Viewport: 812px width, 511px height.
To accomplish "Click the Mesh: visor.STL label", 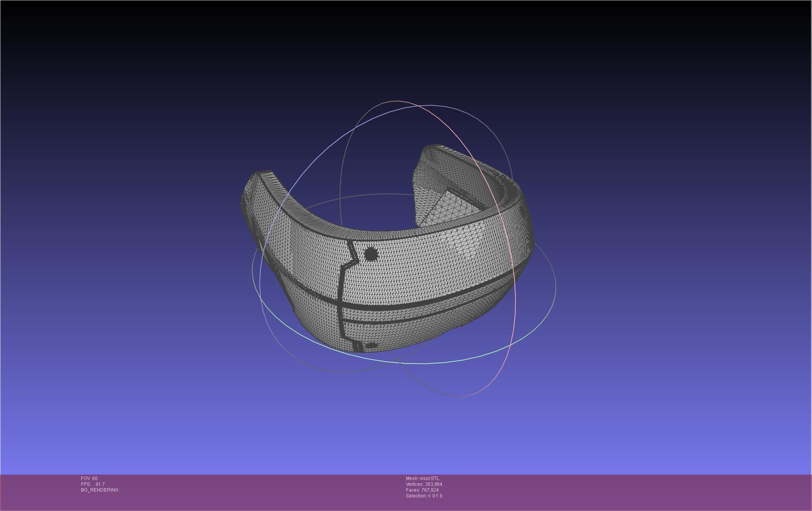I will pyautogui.click(x=422, y=478).
